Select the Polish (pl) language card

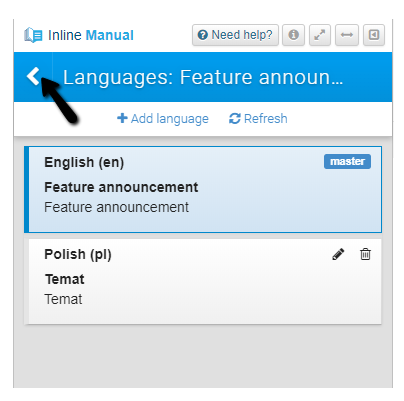(x=203, y=281)
